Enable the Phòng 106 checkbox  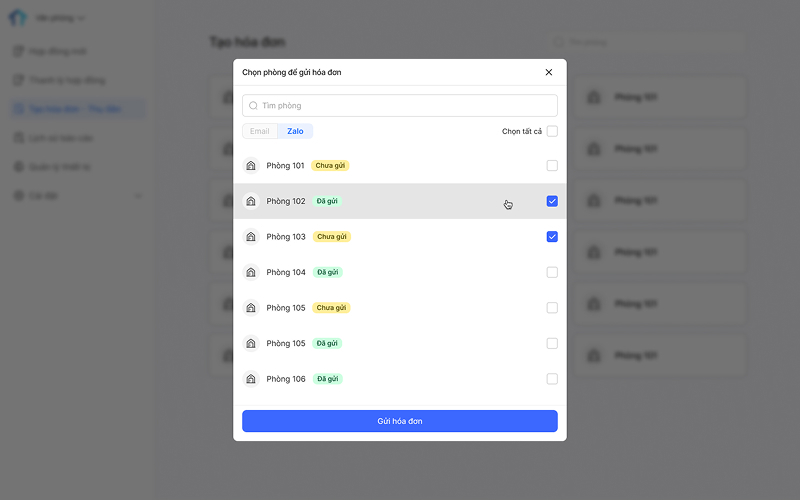point(552,379)
